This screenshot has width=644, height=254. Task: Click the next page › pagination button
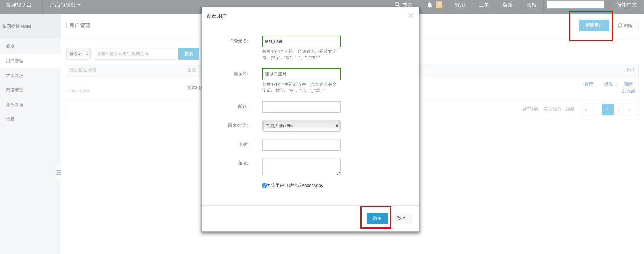(618, 110)
